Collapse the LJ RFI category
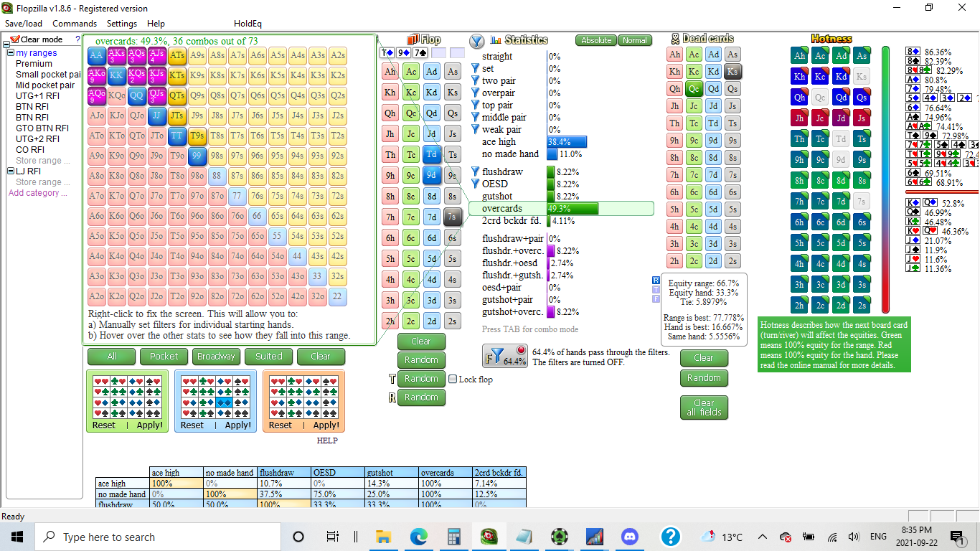This screenshot has height=551, width=980. coord(11,171)
